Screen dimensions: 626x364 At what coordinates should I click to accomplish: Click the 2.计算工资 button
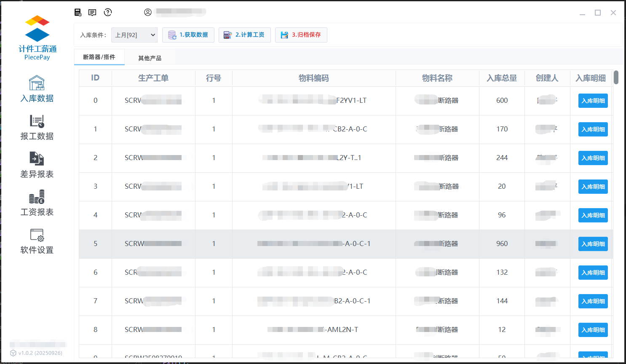(244, 35)
